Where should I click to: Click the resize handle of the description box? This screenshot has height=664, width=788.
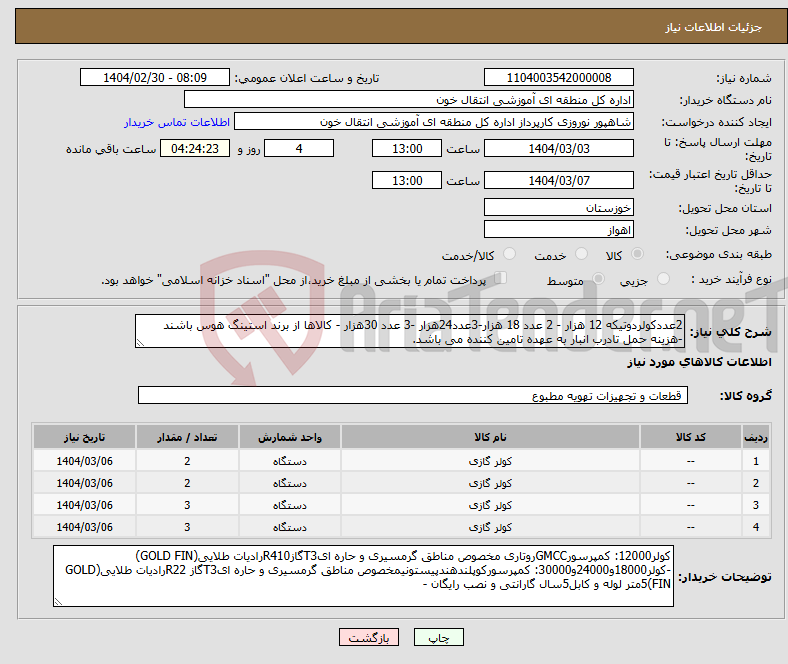tap(140, 343)
